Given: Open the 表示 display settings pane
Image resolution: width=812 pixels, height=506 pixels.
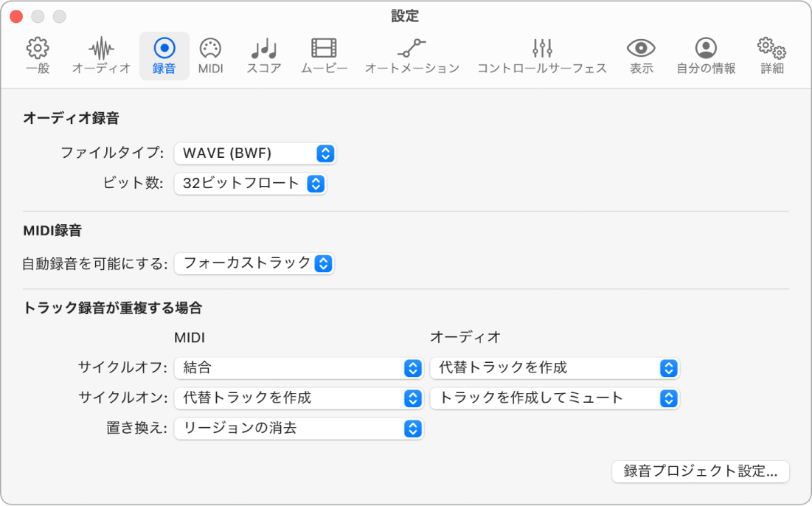Looking at the screenshot, I should pyautogui.click(x=641, y=56).
